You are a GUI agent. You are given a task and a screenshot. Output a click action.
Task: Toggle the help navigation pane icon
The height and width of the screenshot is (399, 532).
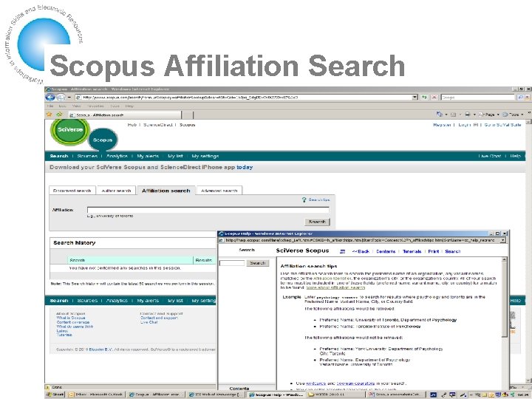(342, 251)
